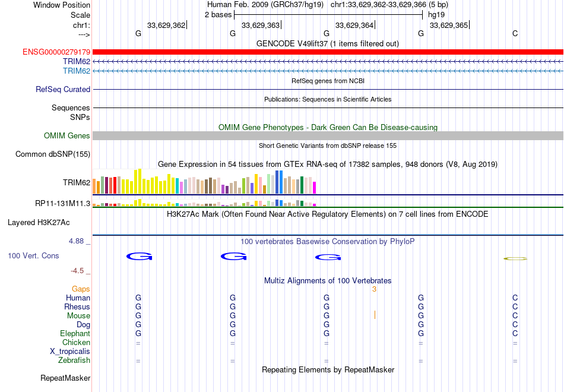Click the H3K27Ac Mark track title

click(x=328, y=214)
